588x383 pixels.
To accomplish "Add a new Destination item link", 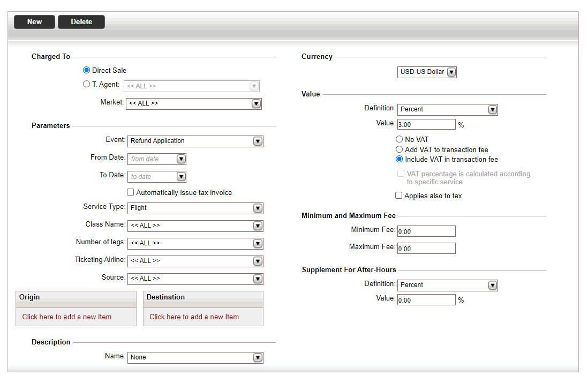I will tap(194, 317).
